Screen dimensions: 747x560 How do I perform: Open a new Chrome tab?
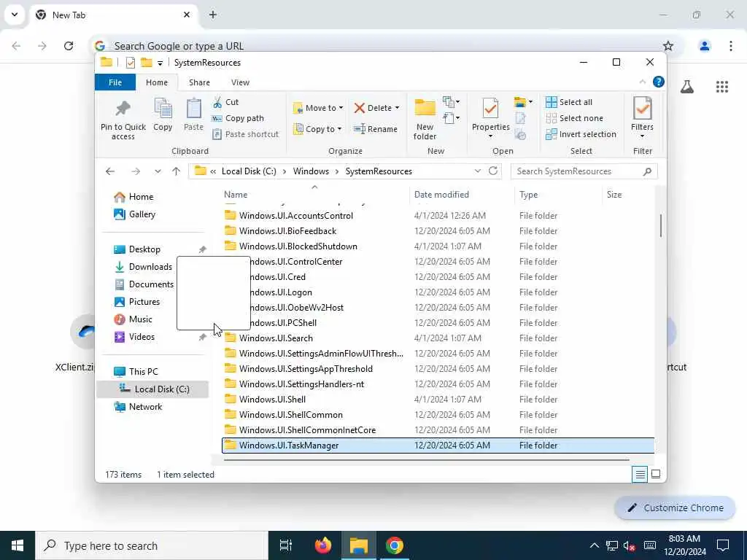tap(213, 15)
